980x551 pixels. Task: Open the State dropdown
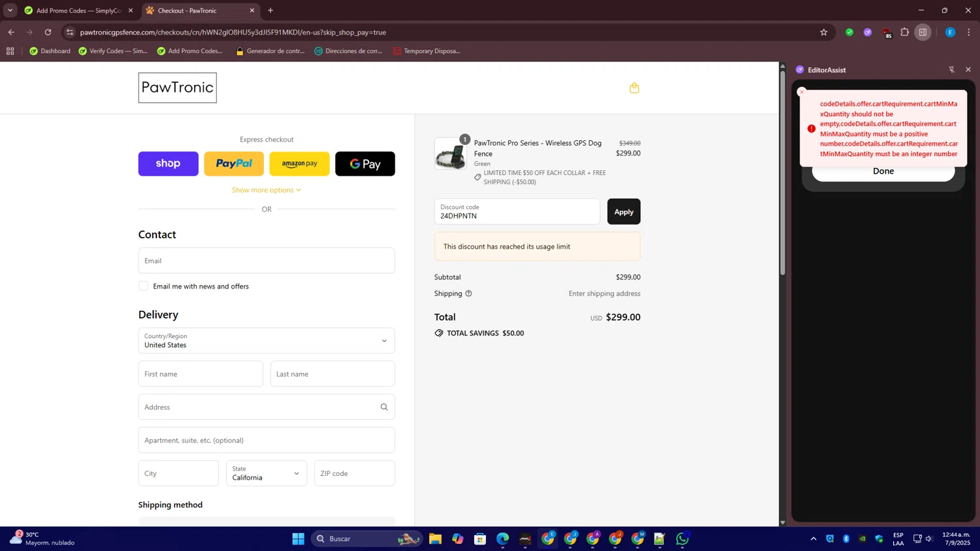(x=267, y=473)
